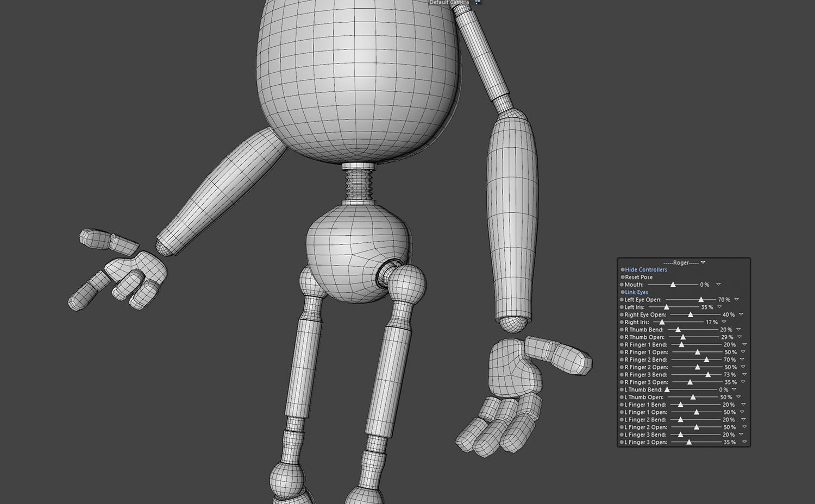Viewport: 815px width, 504px height.
Task: Click the Right Iris slider handle
Action: point(662,322)
